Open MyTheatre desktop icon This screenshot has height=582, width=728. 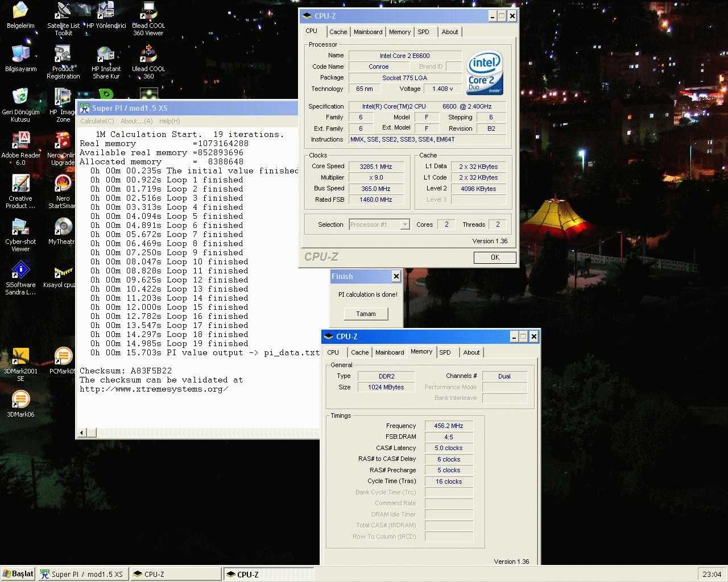click(x=62, y=231)
